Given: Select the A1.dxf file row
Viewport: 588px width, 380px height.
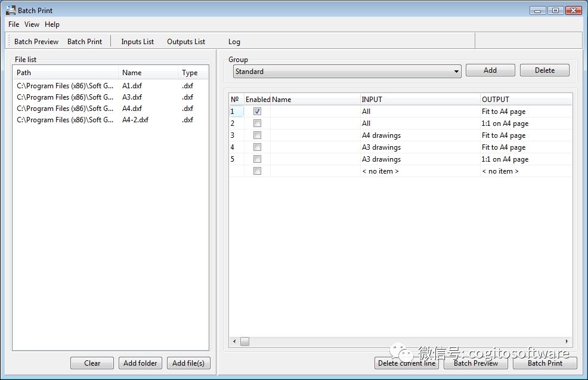Looking at the screenshot, I should [111, 86].
